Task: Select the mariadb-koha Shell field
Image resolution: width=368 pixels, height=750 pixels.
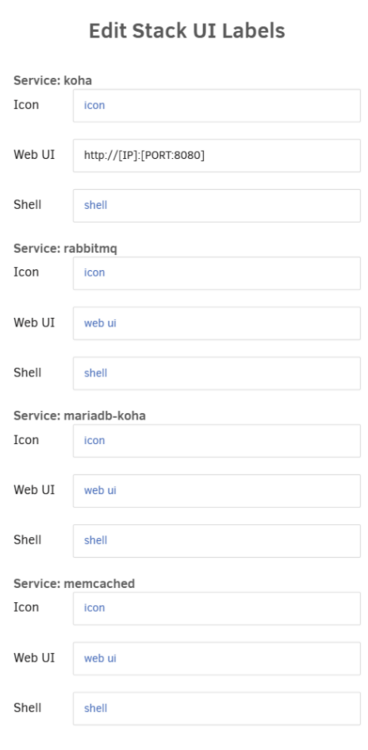Action: point(217,541)
